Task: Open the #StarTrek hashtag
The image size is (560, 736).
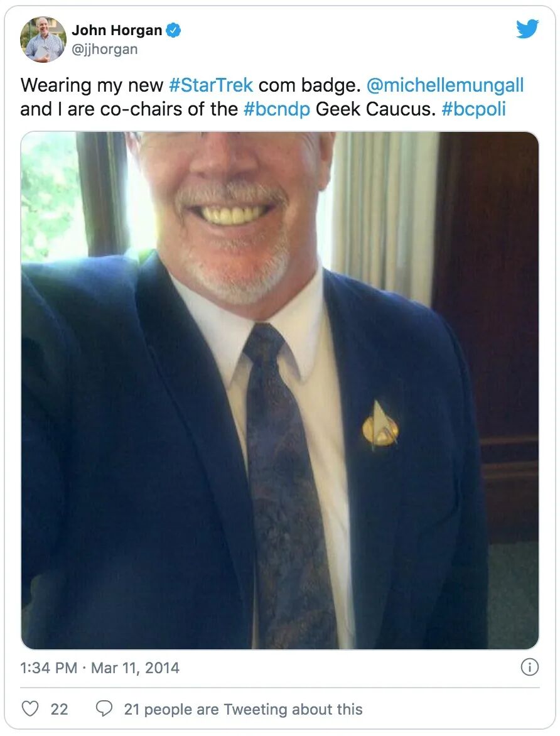Action: point(211,85)
